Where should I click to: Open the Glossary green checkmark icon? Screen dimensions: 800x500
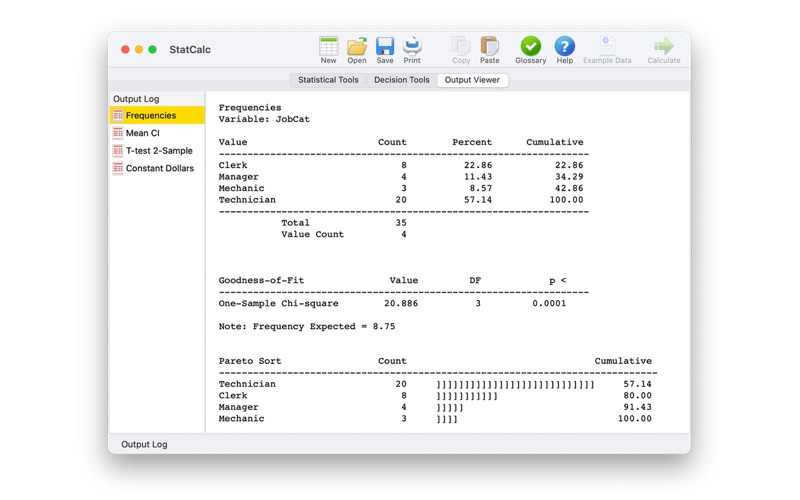tap(531, 46)
